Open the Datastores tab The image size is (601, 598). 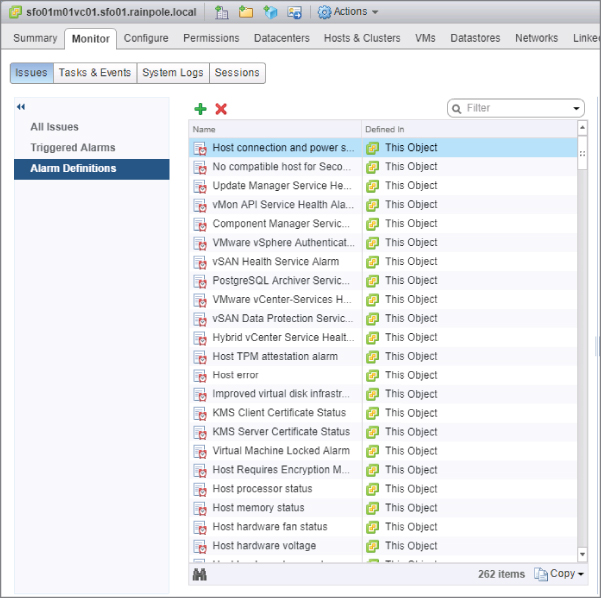475,38
